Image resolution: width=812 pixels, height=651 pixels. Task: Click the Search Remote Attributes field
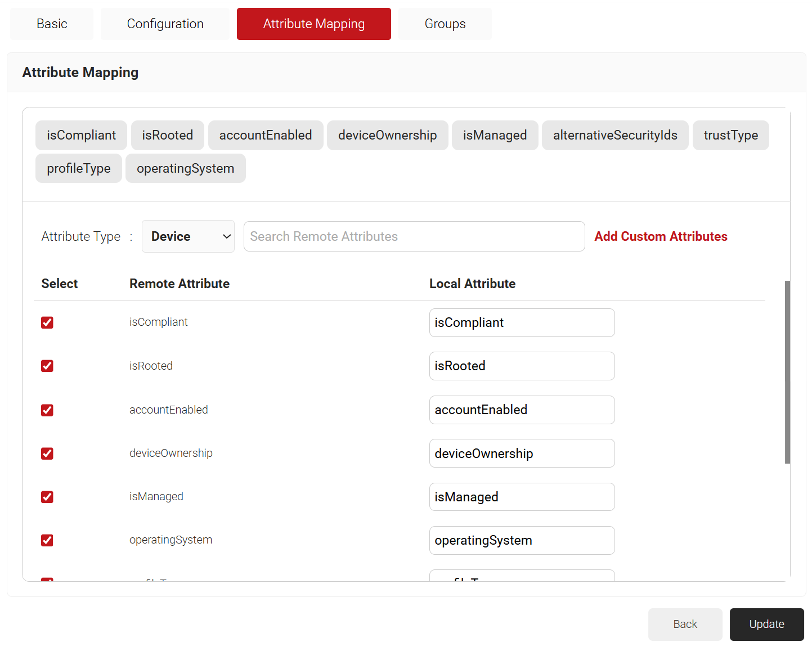414,236
